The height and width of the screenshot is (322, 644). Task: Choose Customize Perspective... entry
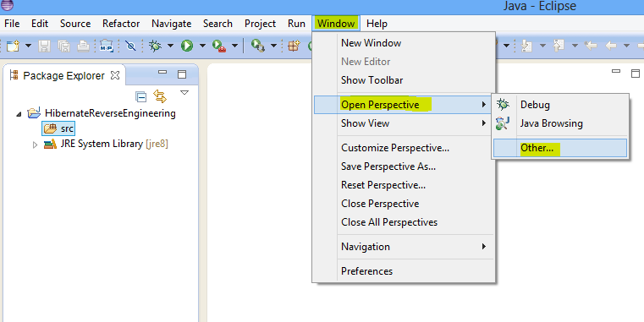point(404,148)
